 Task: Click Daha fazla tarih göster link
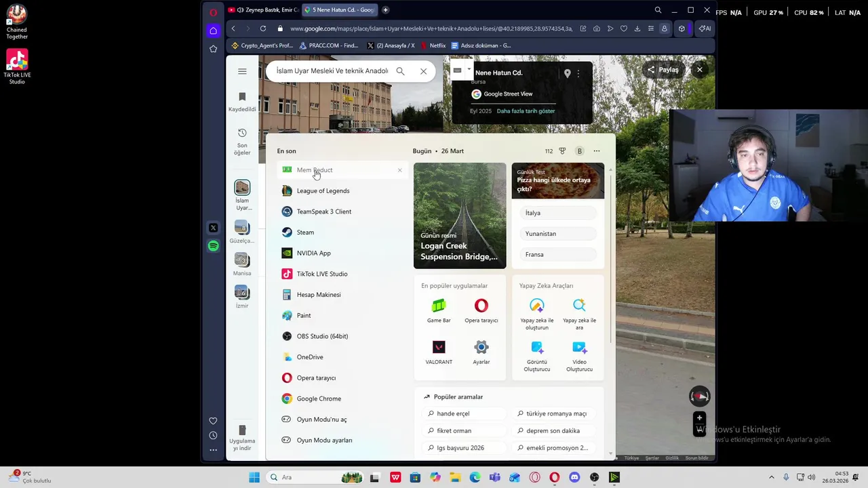526,111
